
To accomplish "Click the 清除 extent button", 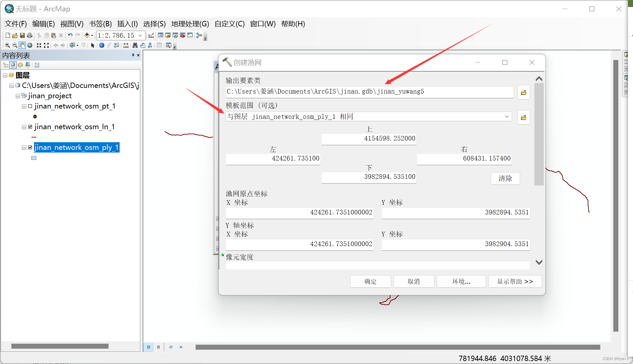I will tap(505, 179).
